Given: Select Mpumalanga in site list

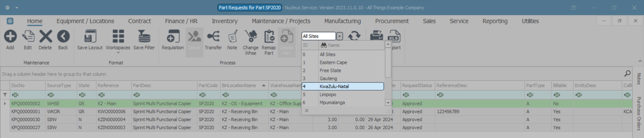Looking at the screenshot, I should pyautogui.click(x=343, y=103).
